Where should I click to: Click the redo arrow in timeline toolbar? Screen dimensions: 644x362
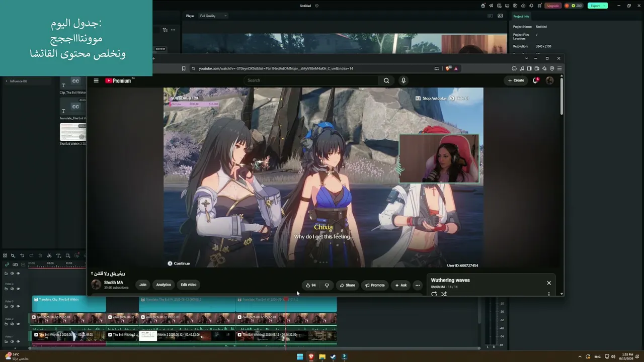click(x=31, y=255)
